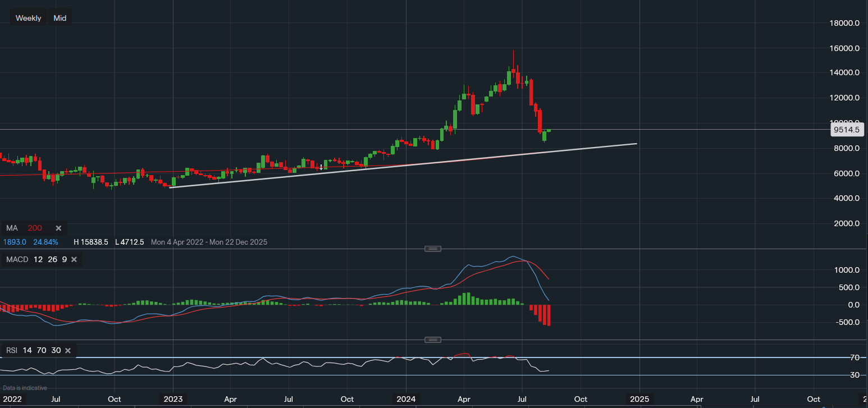Remove the MACD indicator

coord(74,259)
